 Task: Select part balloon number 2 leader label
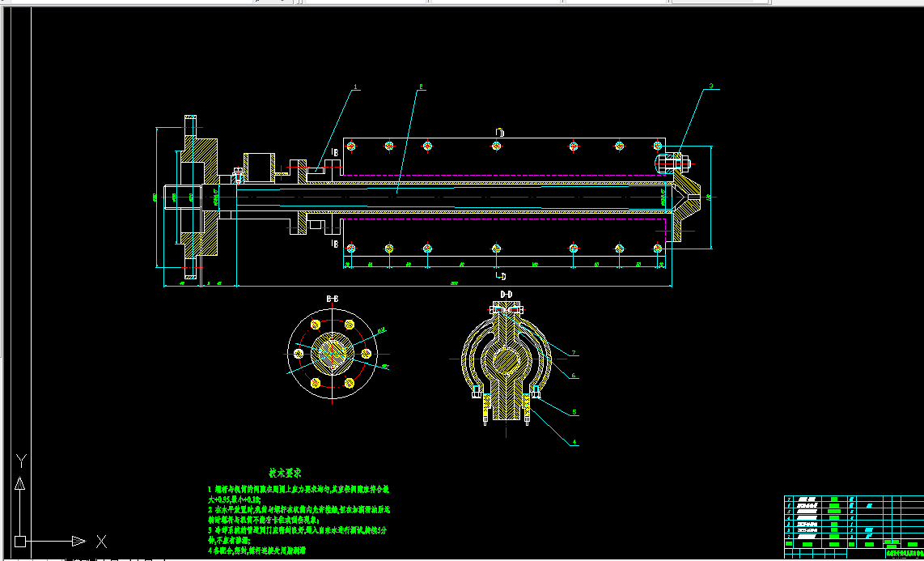421,87
